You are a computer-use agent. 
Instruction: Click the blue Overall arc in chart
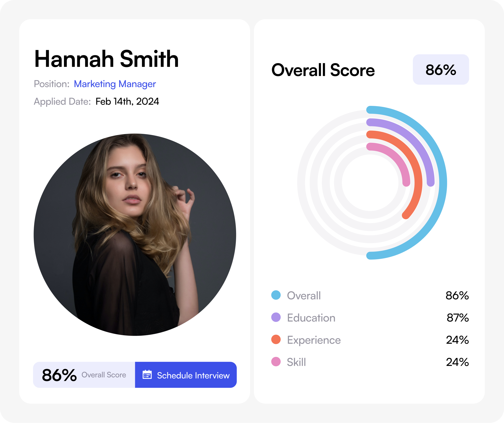point(443,183)
